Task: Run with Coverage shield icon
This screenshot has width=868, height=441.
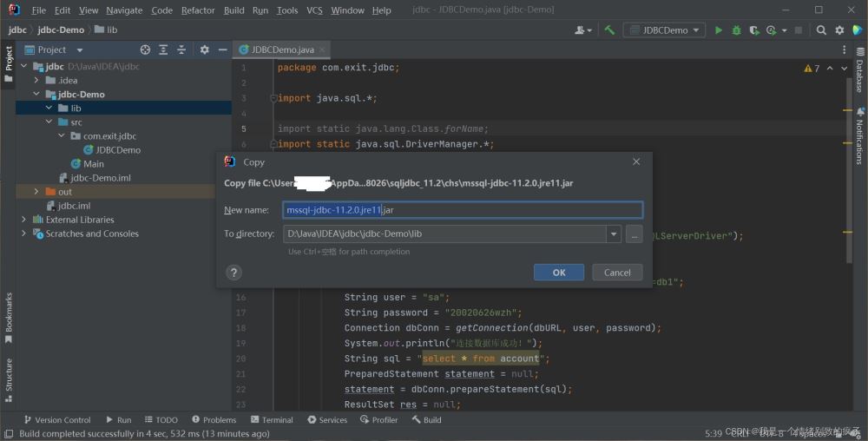Action: click(753, 30)
